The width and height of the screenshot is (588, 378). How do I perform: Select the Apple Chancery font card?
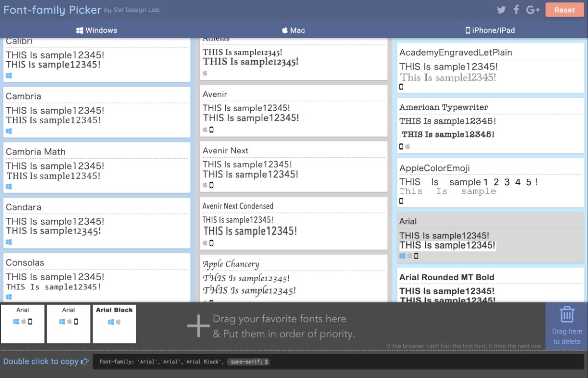(294, 277)
